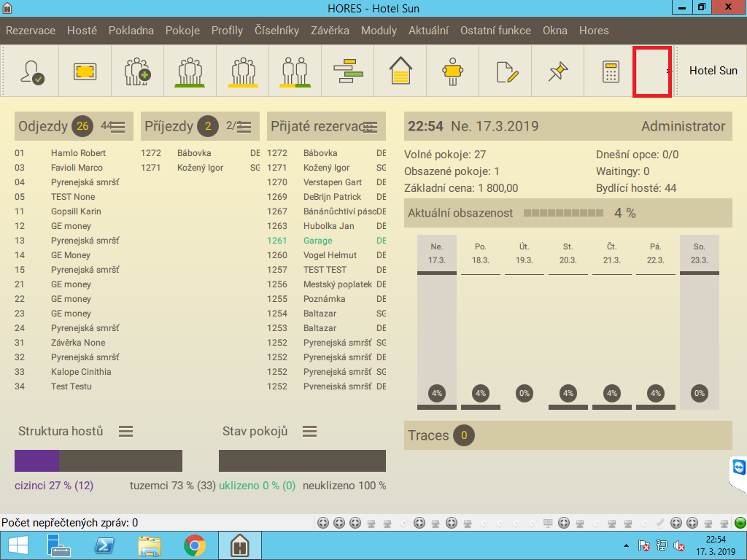Viewport: 747px width, 560px height.
Task: Open the Gantt-style reservation plan icon
Action: click(348, 71)
